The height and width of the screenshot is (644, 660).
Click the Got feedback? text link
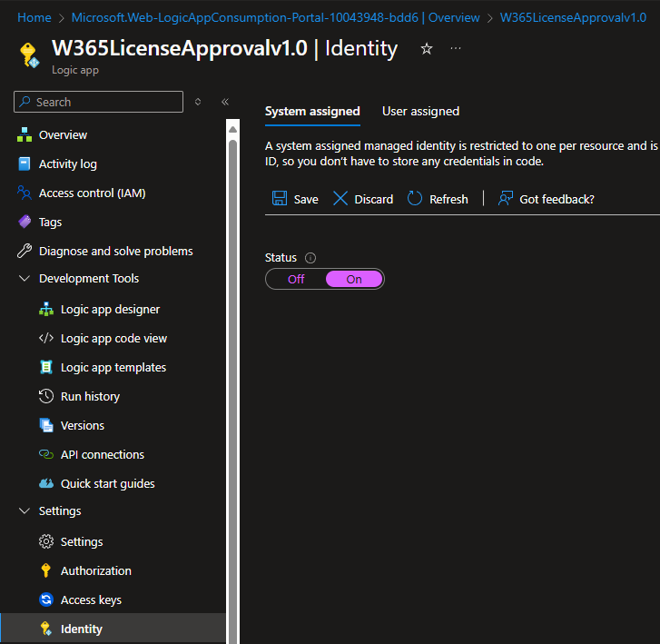557,199
